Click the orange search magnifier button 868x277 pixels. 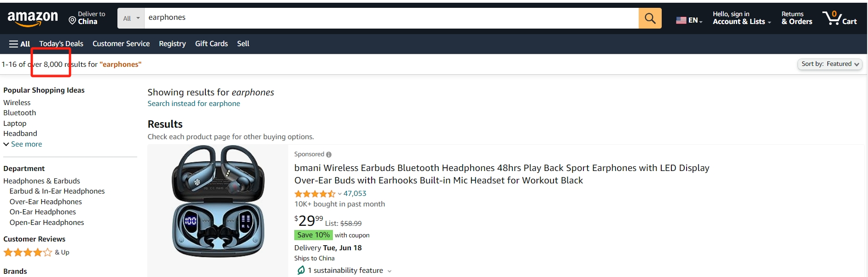(650, 18)
